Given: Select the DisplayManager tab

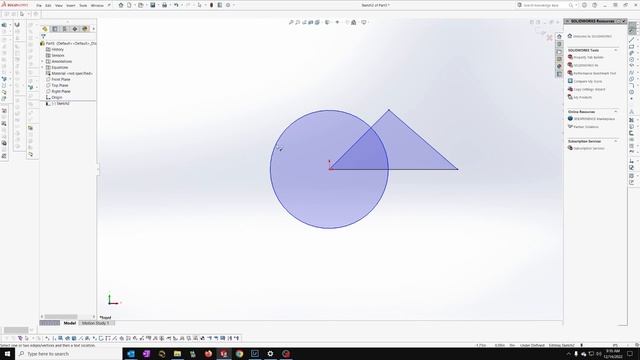Looking at the screenshot, I should (x=85, y=29).
